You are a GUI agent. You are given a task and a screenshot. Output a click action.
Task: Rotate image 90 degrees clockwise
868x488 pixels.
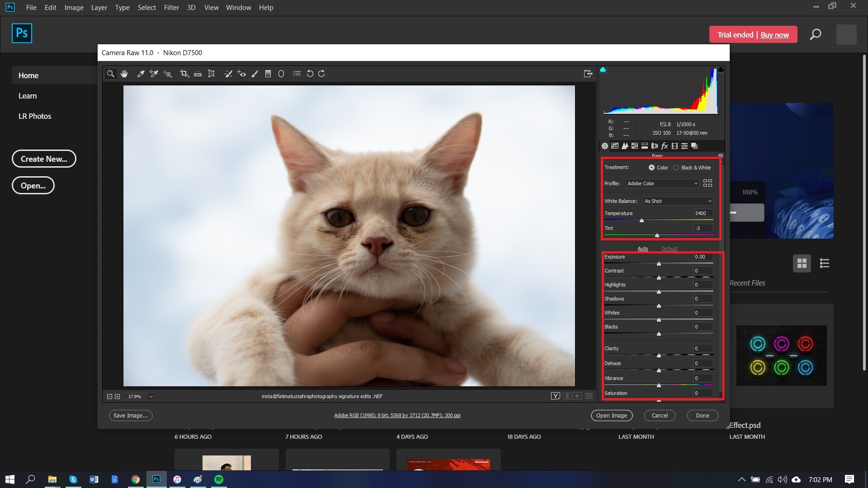[321, 74]
